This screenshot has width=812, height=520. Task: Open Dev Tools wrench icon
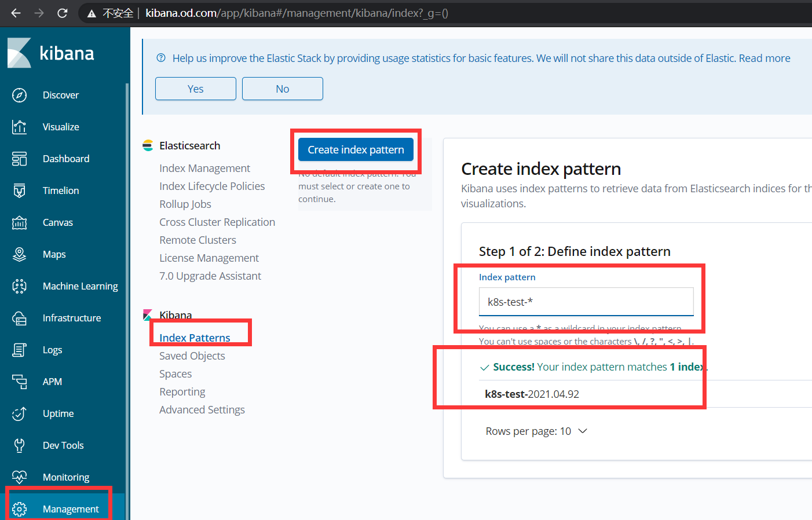coord(19,445)
